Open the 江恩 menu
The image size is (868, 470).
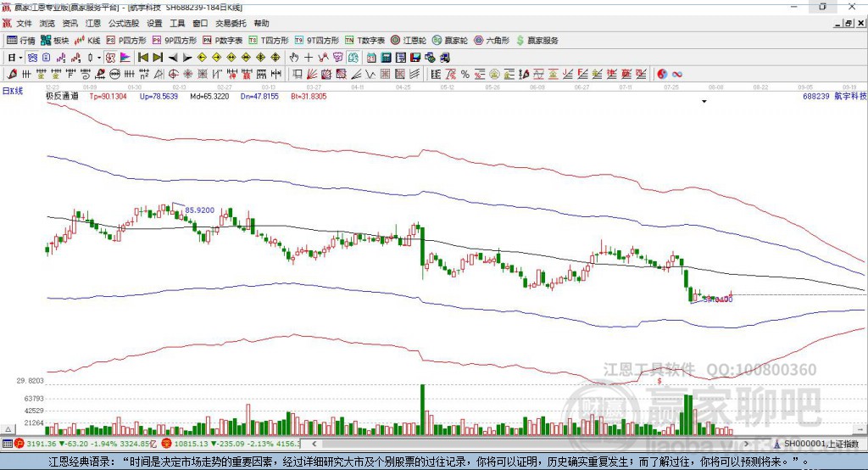click(x=93, y=23)
